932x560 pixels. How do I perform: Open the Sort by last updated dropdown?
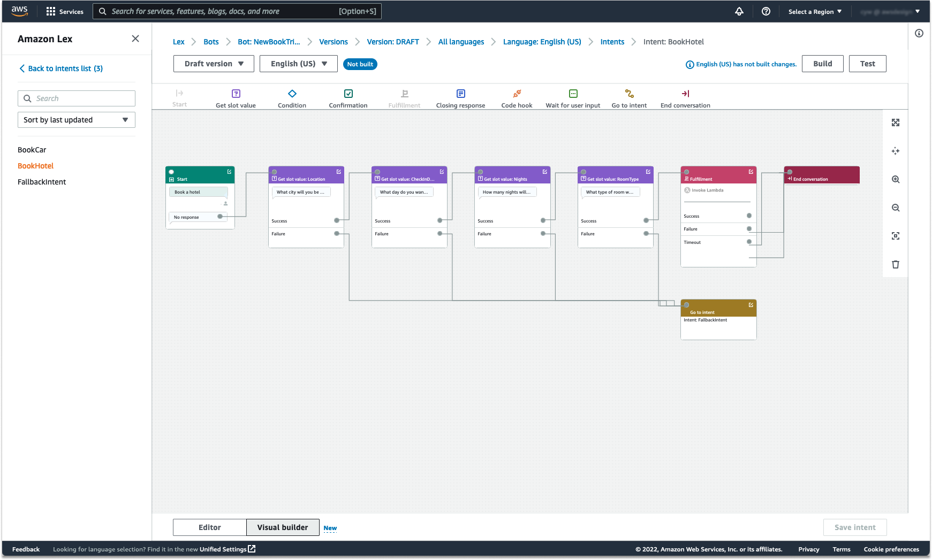pos(76,120)
